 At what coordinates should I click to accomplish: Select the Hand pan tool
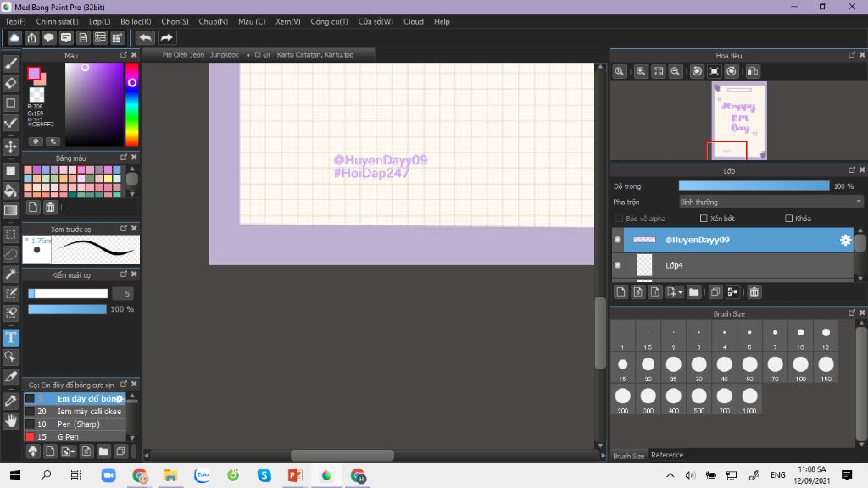click(x=10, y=420)
